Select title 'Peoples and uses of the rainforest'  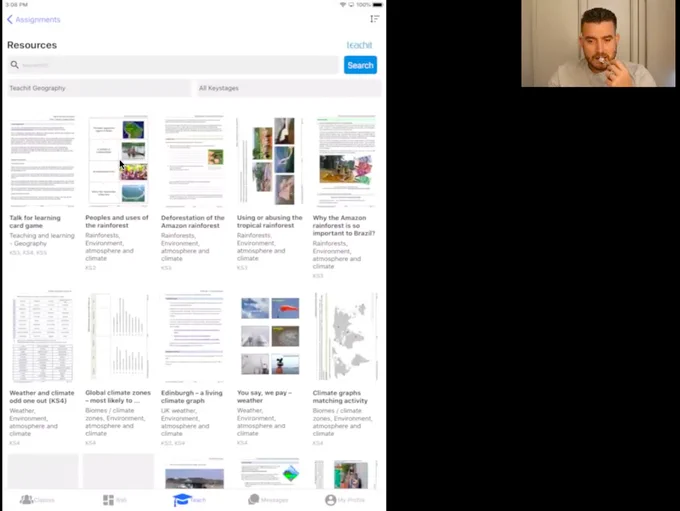click(117, 221)
